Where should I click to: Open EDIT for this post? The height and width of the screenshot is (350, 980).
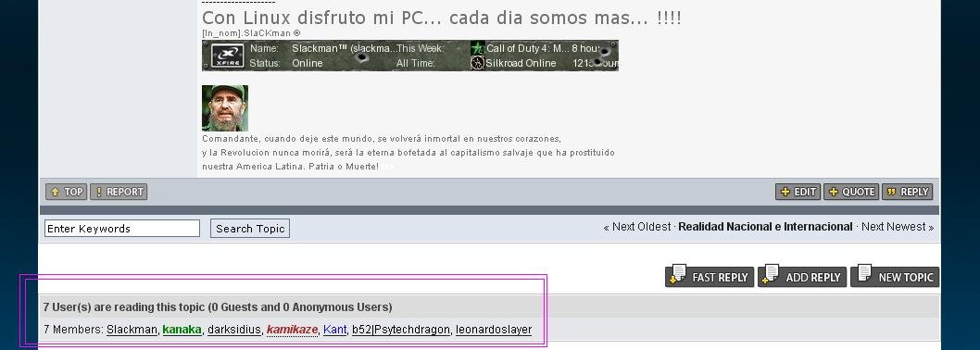[x=798, y=192]
